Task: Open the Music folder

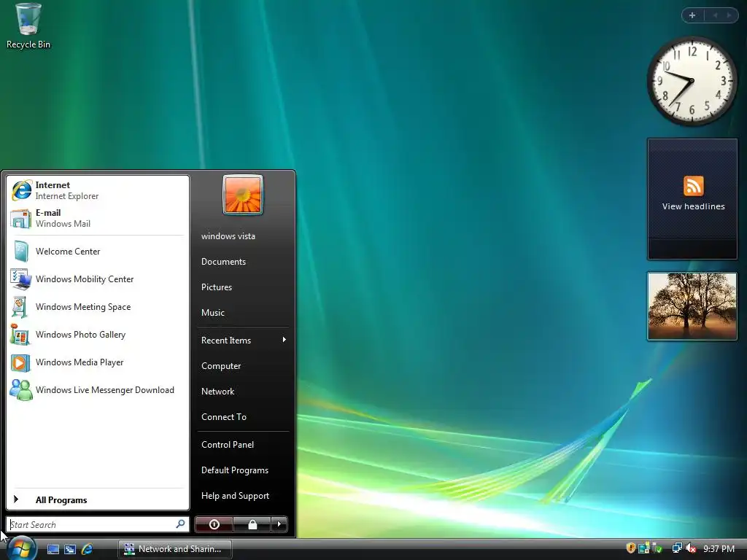Action: click(x=243, y=312)
